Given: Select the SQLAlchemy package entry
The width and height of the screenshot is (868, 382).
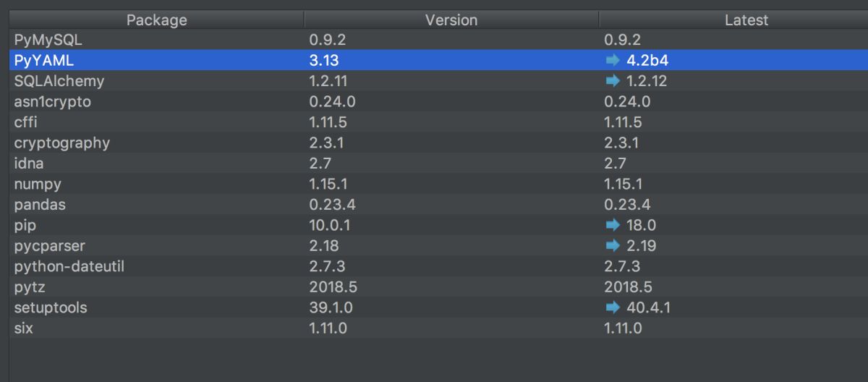Looking at the screenshot, I should (x=438, y=82).
